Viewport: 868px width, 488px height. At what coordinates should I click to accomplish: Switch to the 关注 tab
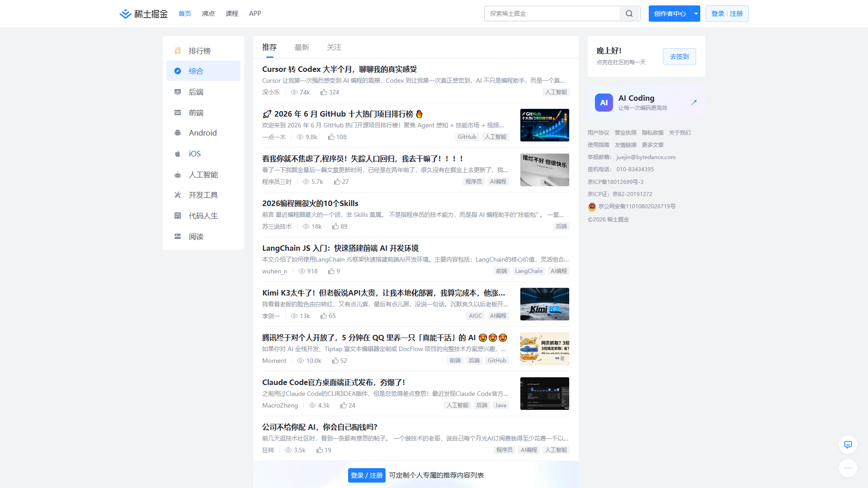point(335,47)
